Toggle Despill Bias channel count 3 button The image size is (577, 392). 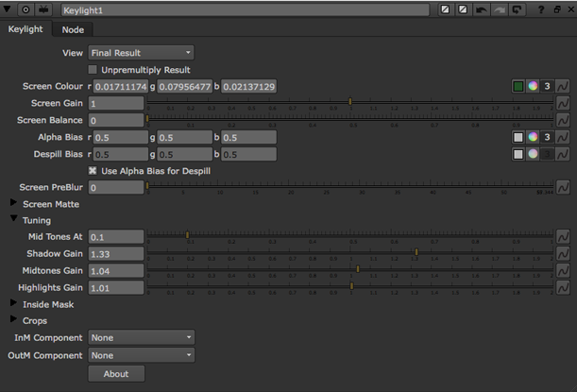(547, 154)
